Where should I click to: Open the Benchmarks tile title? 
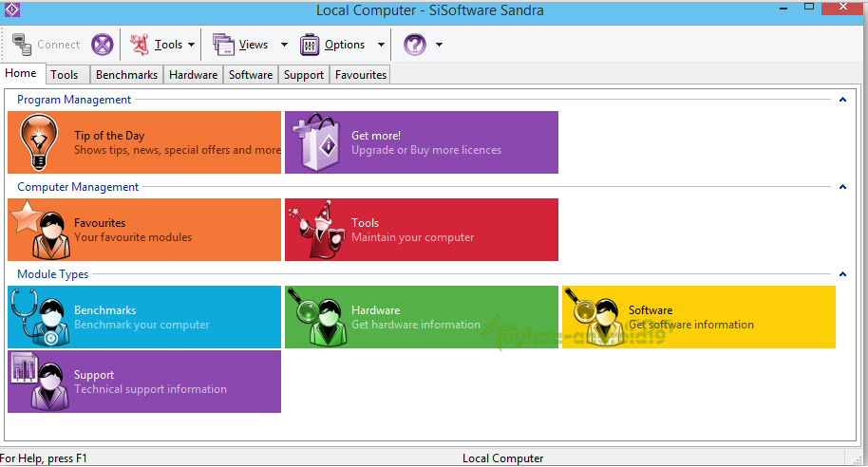point(105,310)
